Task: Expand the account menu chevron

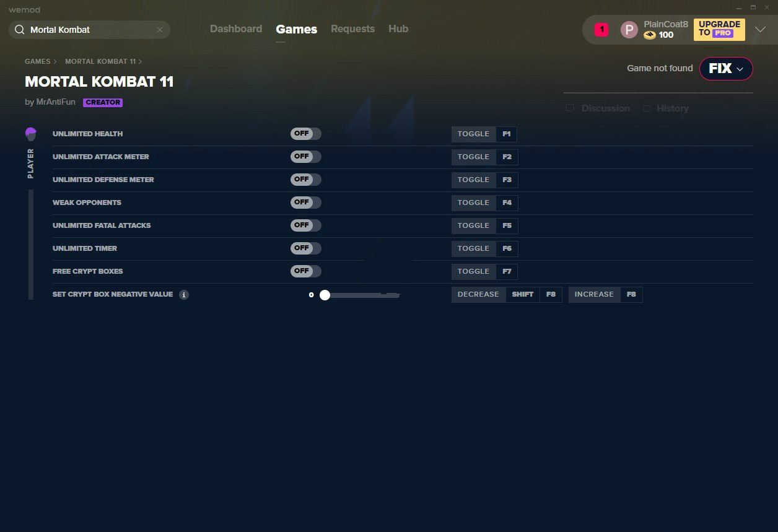Action: [760, 30]
